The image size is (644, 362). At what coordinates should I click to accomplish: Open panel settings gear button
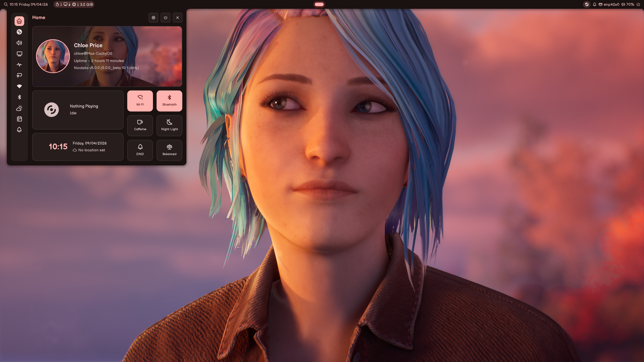coord(153,18)
